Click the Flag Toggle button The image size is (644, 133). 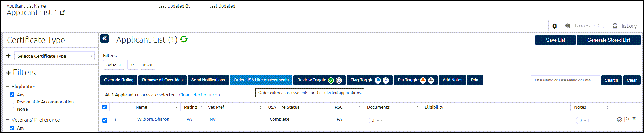[x=370, y=80]
